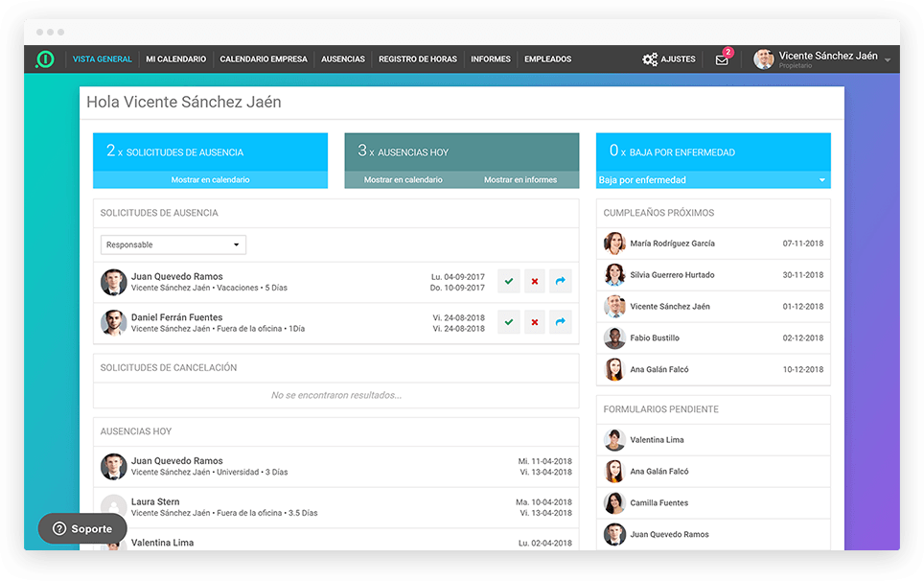Click Silvia Guerrero Hurtado name
This screenshot has width=924, height=581.
[672, 274]
